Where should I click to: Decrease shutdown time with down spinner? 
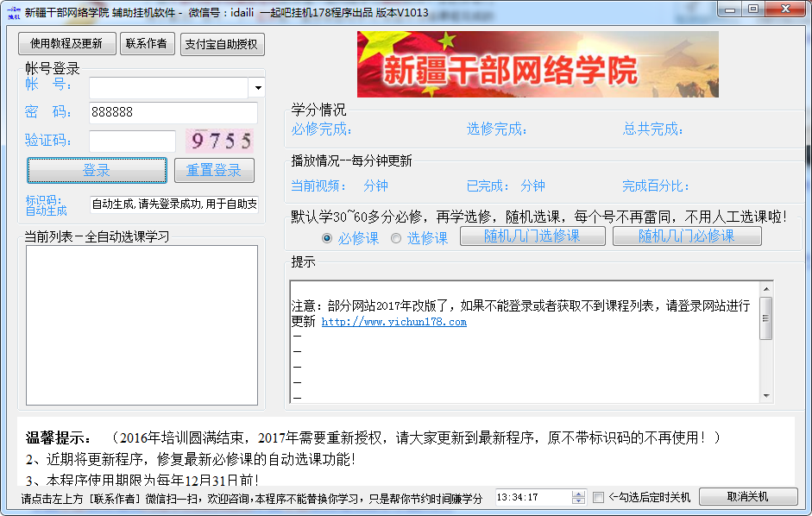tap(578, 501)
